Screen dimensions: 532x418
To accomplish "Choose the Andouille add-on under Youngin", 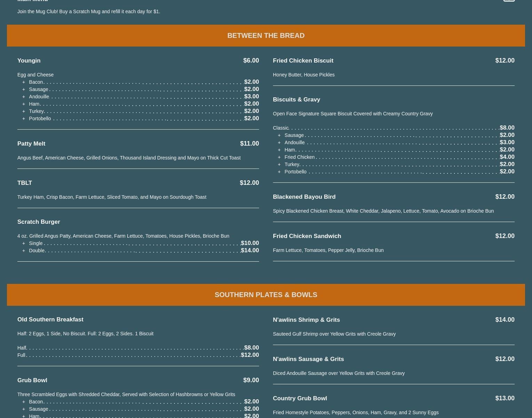I will tap(39, 97).
